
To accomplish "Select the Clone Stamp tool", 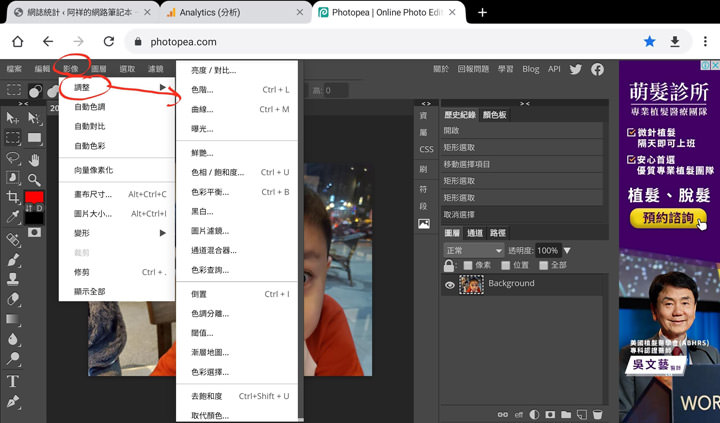I will 13,279.
